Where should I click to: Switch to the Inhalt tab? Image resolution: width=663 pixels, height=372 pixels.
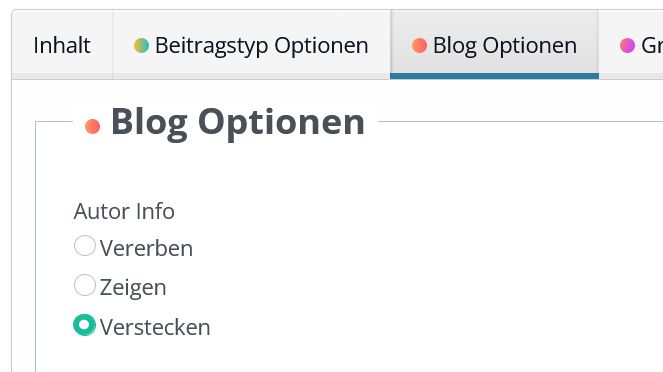(62, 45)
